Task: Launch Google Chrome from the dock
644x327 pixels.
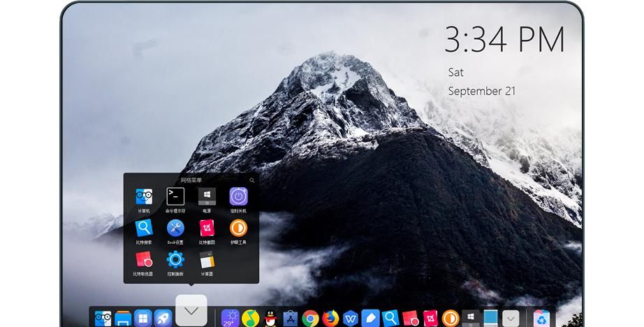Action: coord(311,319)
